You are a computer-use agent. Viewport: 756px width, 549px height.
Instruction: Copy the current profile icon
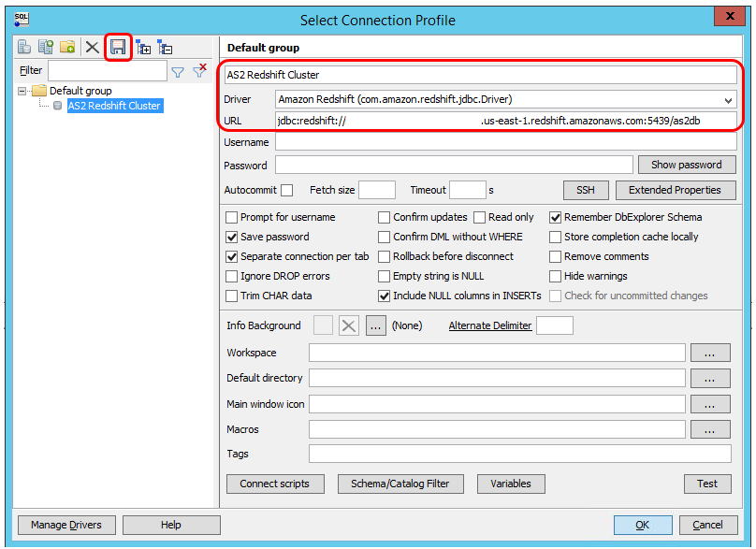coord(46,47)
